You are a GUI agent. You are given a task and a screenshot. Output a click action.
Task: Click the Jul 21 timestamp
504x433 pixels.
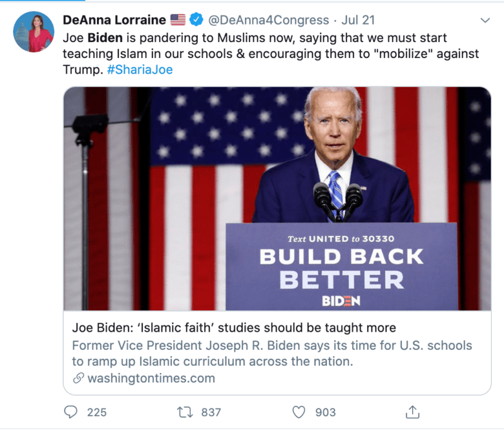359,21
